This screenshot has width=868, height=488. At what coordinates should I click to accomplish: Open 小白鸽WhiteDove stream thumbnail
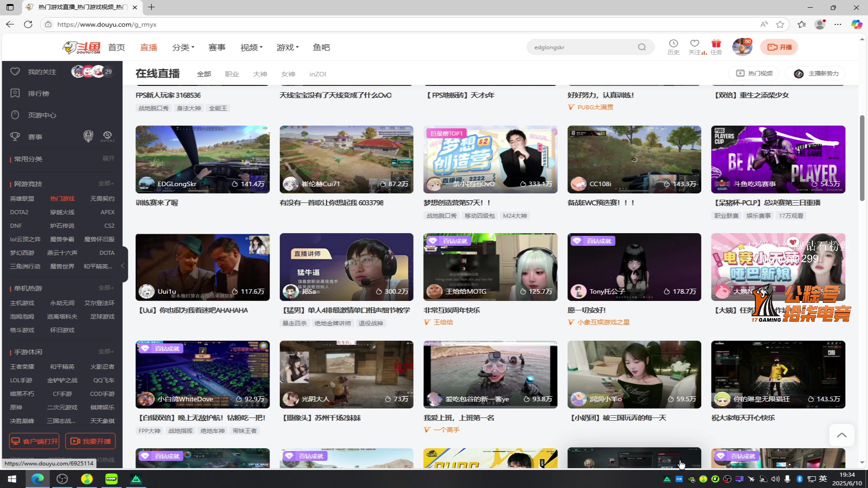(203, 375)
